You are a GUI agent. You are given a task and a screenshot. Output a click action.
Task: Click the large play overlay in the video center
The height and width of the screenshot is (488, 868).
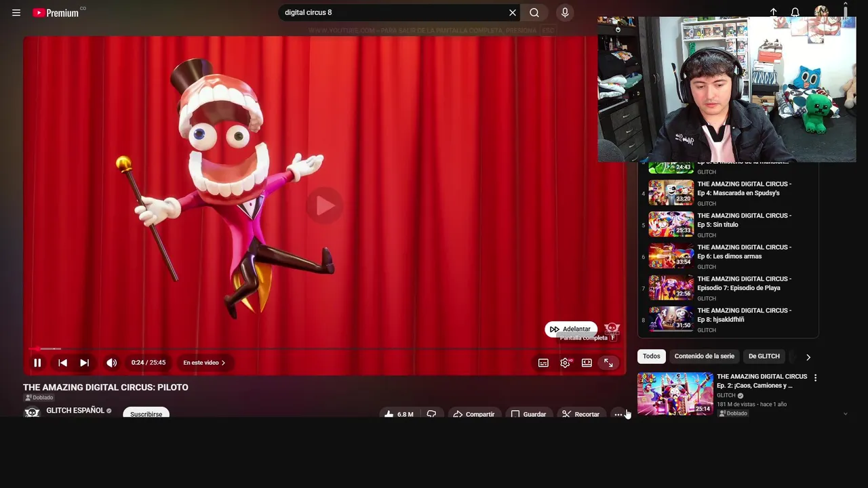[x=324, y=205]
